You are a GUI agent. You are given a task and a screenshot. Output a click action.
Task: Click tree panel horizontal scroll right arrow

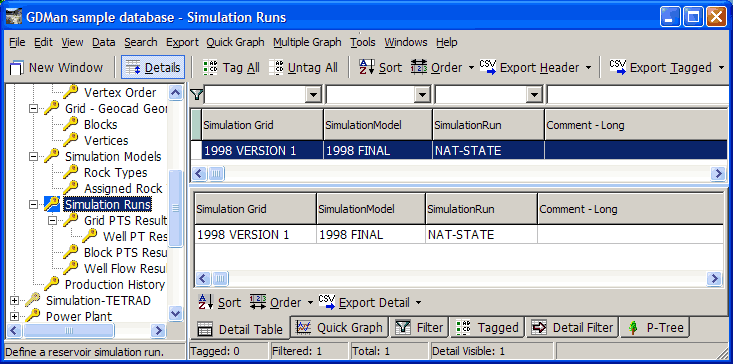click(x=158, y=331)
